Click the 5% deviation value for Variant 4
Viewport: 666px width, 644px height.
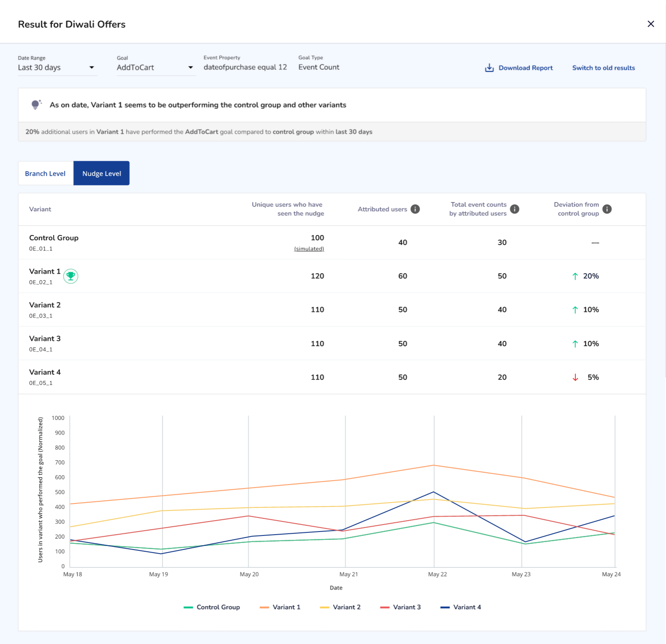coord(593,377)
